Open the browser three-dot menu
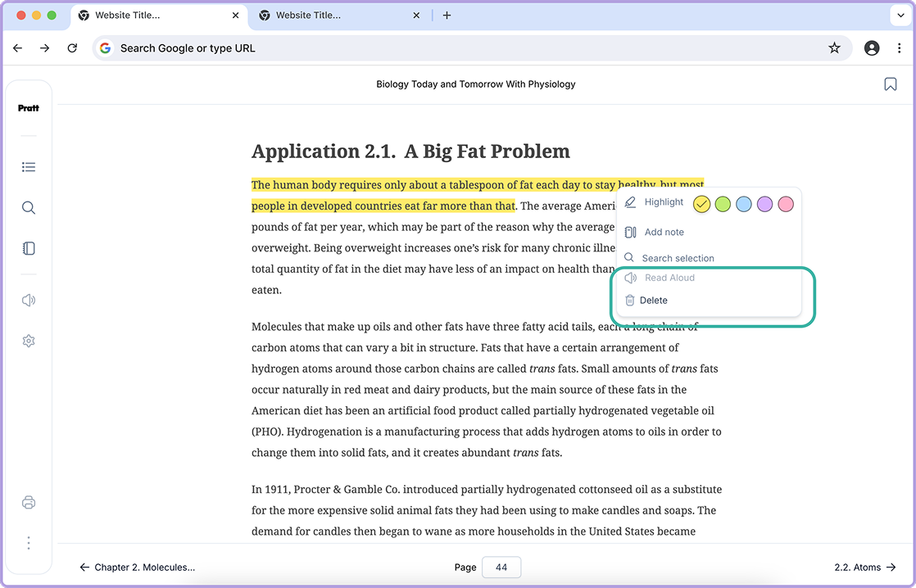The width and height of the screenshot is (916, 588). click(x=899, y=47)
